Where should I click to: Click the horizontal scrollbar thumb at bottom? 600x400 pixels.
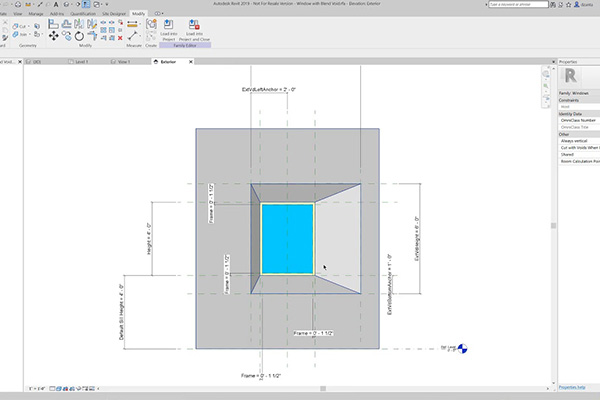tap(323, 389)
